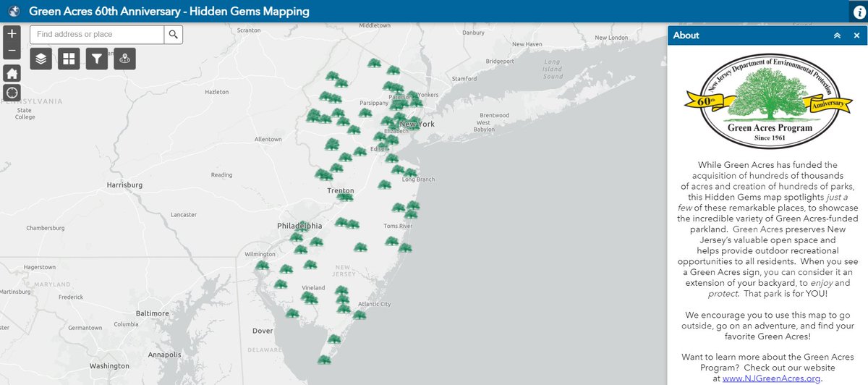Click the Bridgeport map label
The height and width of the screenshot is (385, 868).
point(499,62)
